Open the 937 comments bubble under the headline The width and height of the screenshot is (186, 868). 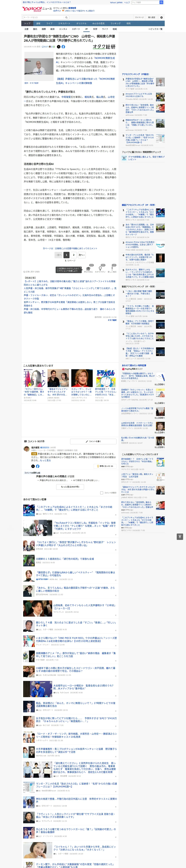pyautogui.click(x=45, y=47)
